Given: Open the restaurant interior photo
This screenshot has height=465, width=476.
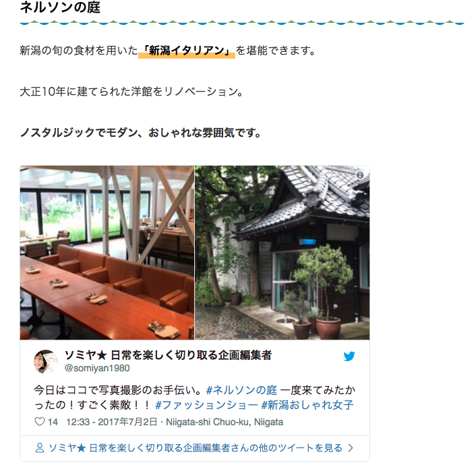Looking at the screenshot, I should click(x=107, y=253).
